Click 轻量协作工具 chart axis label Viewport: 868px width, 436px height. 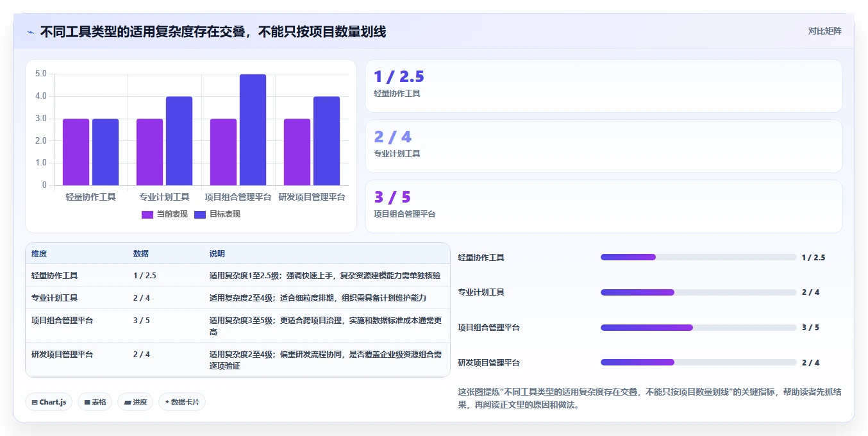point(90,197)
